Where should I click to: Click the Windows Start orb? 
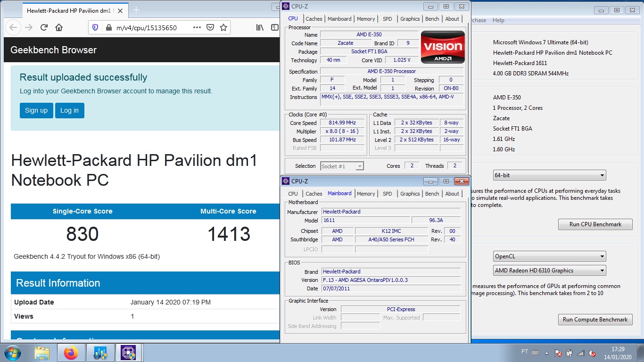coord(12,353)
